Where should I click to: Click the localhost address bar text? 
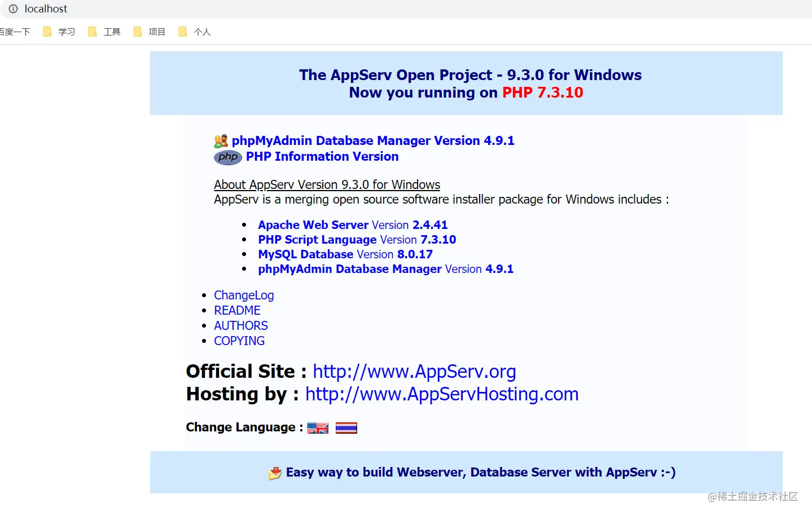[x=46, y=9]
